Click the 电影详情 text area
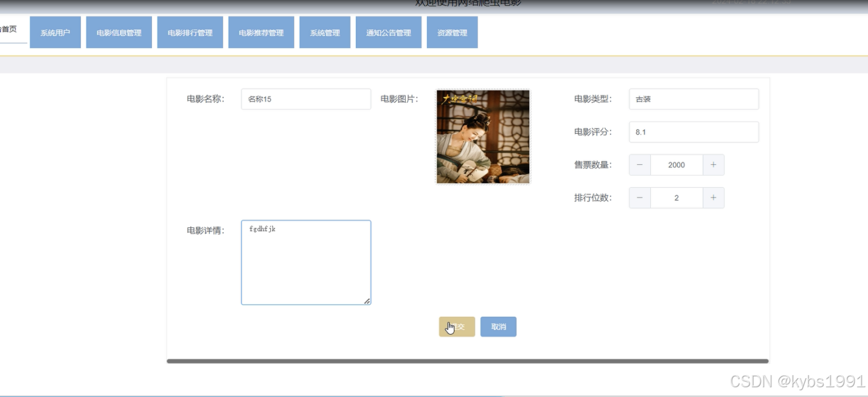 click(x=306, y=262)
